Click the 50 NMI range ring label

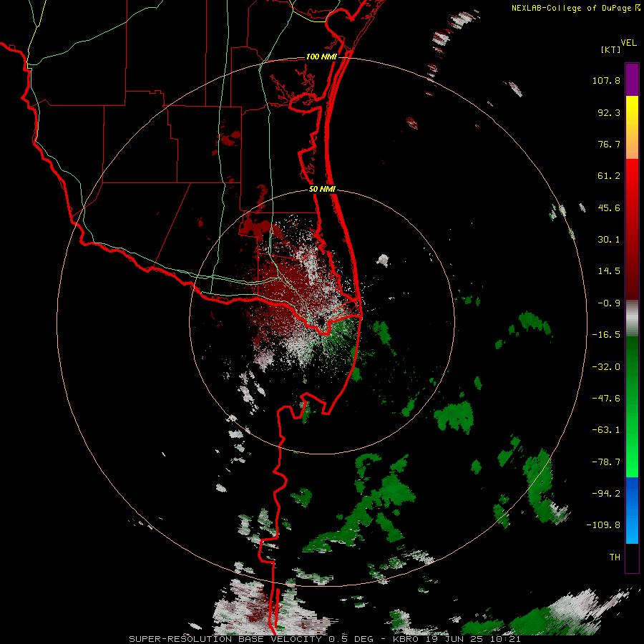click(322, 190)
